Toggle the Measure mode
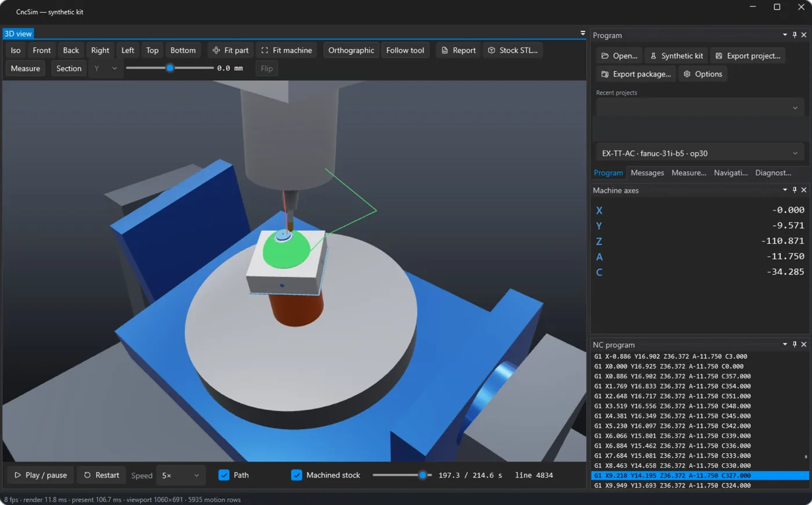812x505 pixels. pyautogui.click(x=26, y=68)
